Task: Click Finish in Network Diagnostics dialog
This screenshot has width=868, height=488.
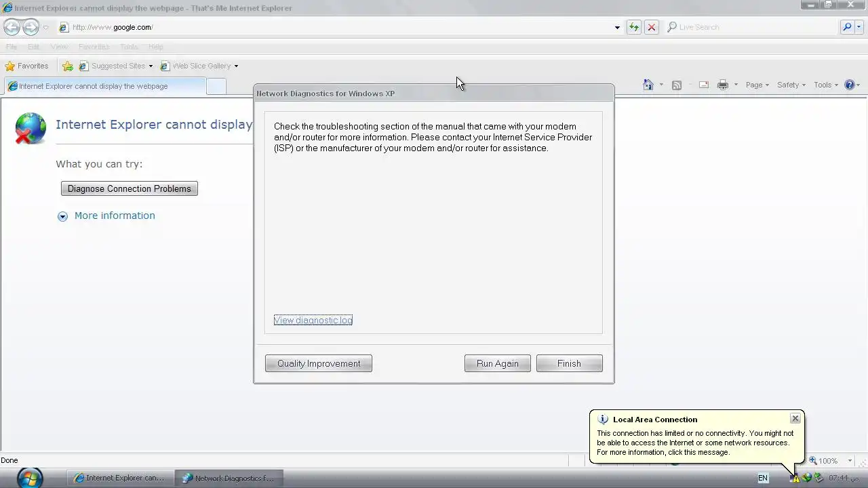Action: click(569, 363)
